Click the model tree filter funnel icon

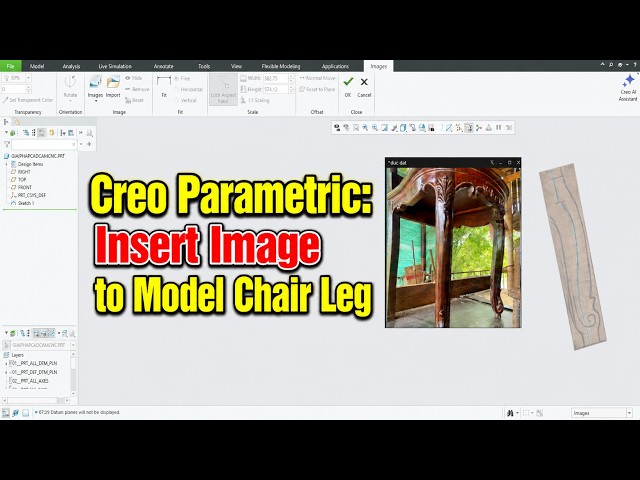7,144
